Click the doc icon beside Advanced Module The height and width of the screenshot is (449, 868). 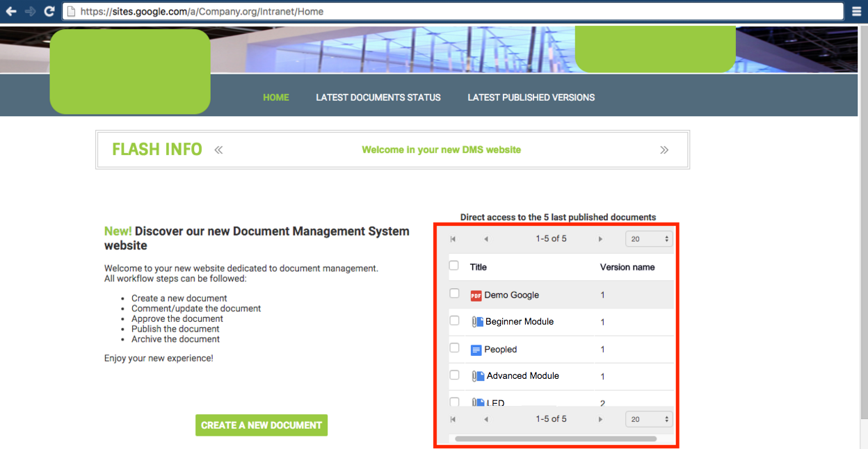coord(478,376)
